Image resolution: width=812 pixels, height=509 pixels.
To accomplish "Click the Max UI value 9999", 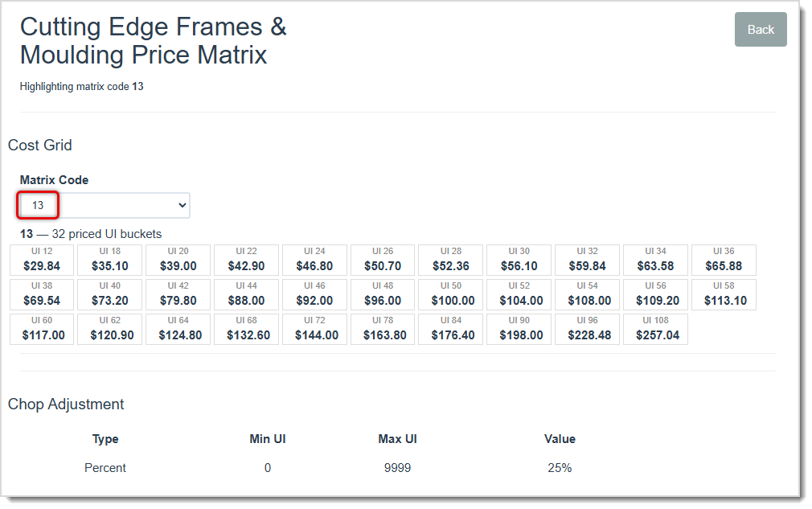I will (397, 468).
